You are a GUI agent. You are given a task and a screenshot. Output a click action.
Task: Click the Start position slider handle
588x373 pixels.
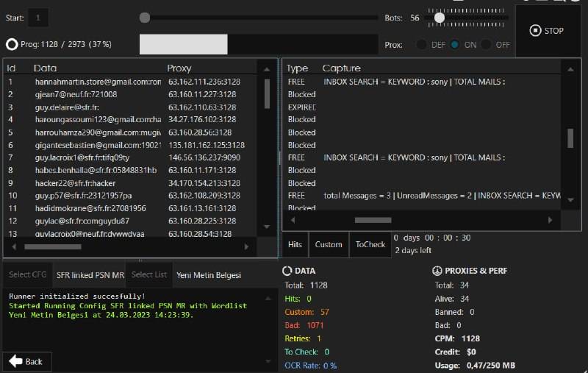(145, 18)
